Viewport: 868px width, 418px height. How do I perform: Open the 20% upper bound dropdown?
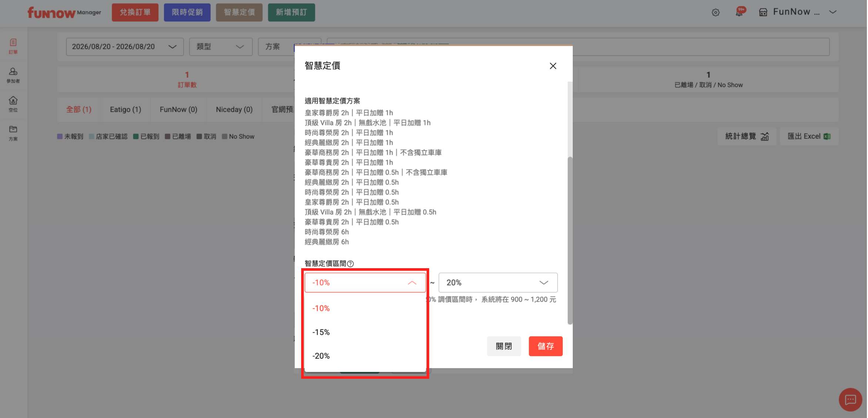pyautogui.click(x=498, y=283)
